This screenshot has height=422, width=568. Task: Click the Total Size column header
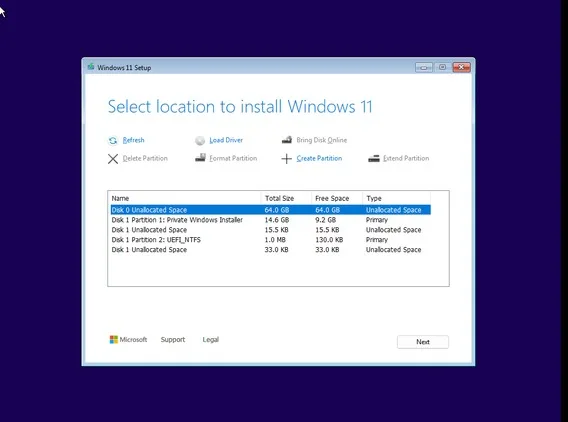click(286, 199)
